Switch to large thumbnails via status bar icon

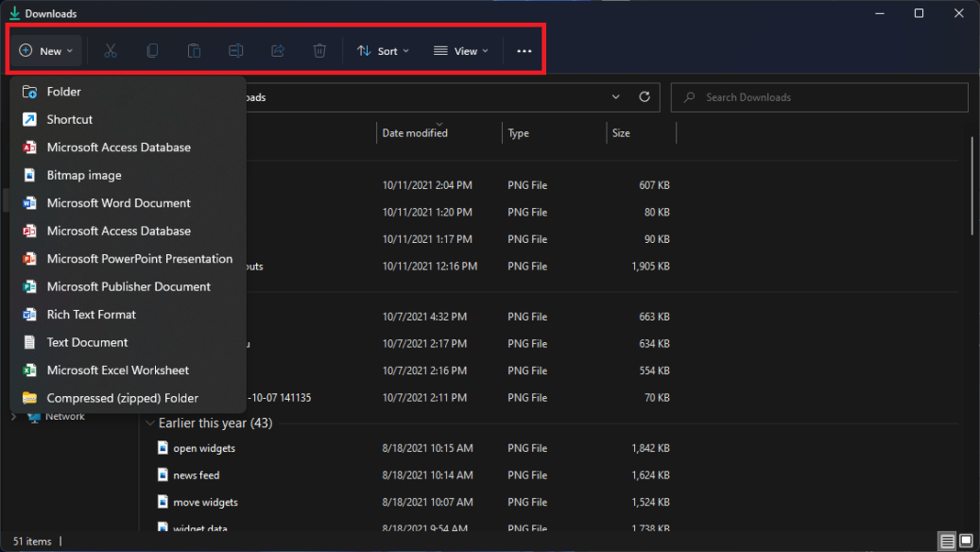pyautogui.click(x=965, y=539)
